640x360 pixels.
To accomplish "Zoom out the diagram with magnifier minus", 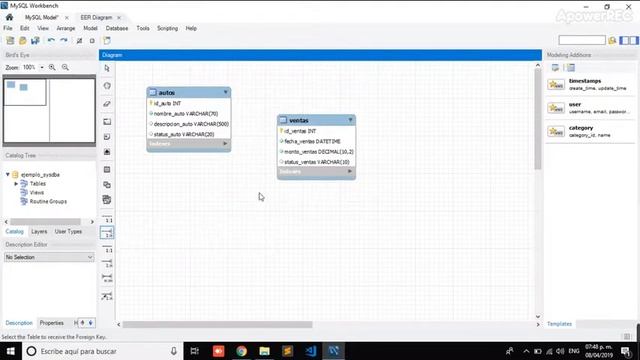I will tap(65, 67).
